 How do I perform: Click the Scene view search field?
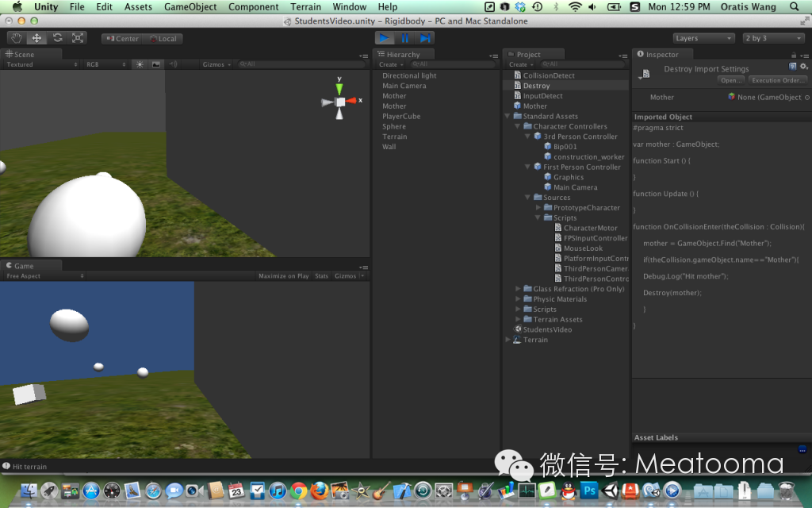point(301,64)
